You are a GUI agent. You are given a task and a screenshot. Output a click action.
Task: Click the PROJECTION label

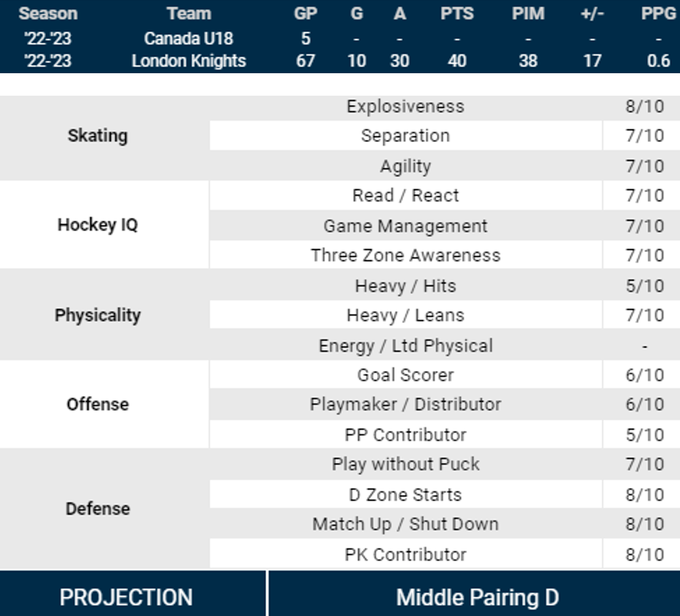tap(126, 597)
